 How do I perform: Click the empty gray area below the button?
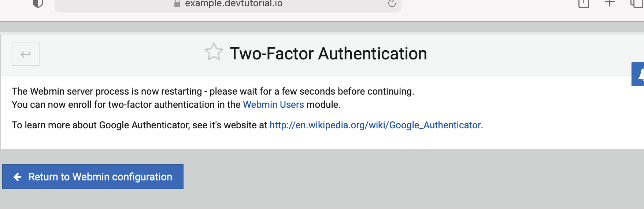point(322,199)
